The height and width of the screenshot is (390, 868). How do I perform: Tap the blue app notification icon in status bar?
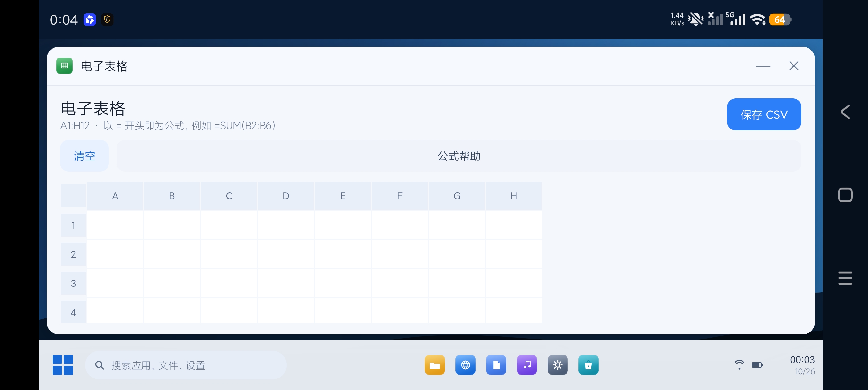90,19
